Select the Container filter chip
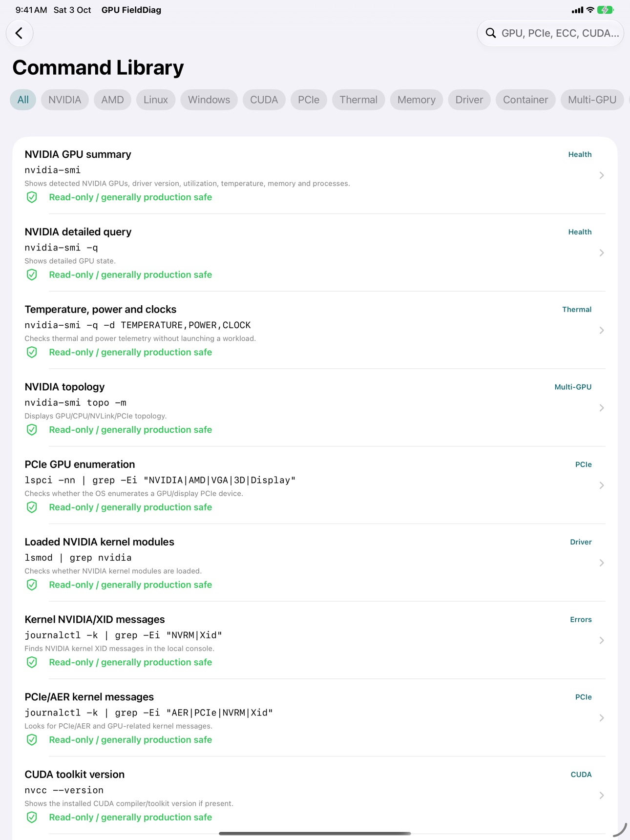The height and width of the screenshot is (840, 630). click(x=525, y=100)
